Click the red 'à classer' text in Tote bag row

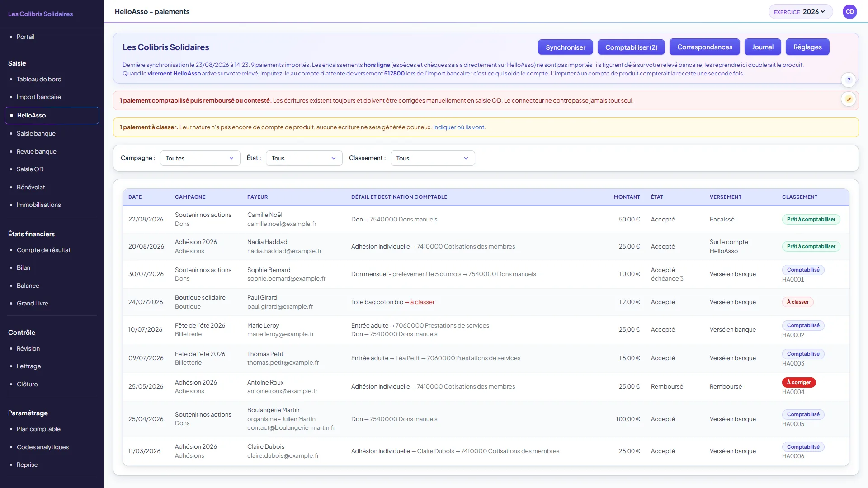[422, 302]
